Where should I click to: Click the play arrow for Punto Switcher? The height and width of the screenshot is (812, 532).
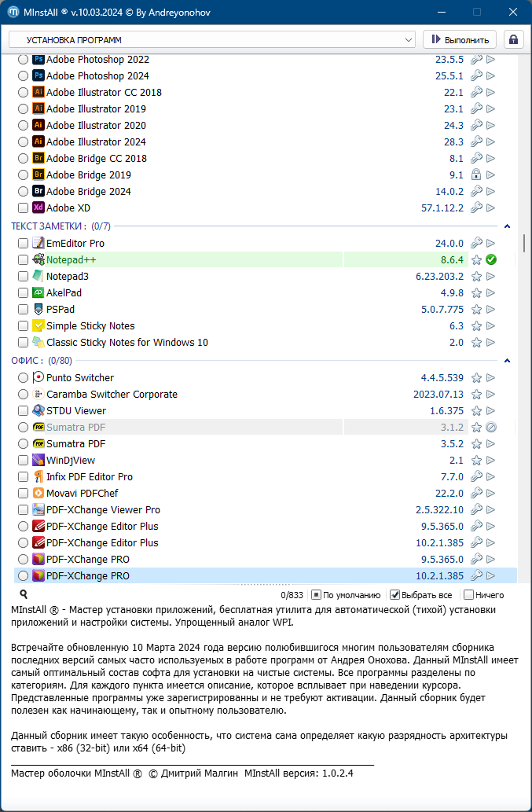click(x=491, y=378)
